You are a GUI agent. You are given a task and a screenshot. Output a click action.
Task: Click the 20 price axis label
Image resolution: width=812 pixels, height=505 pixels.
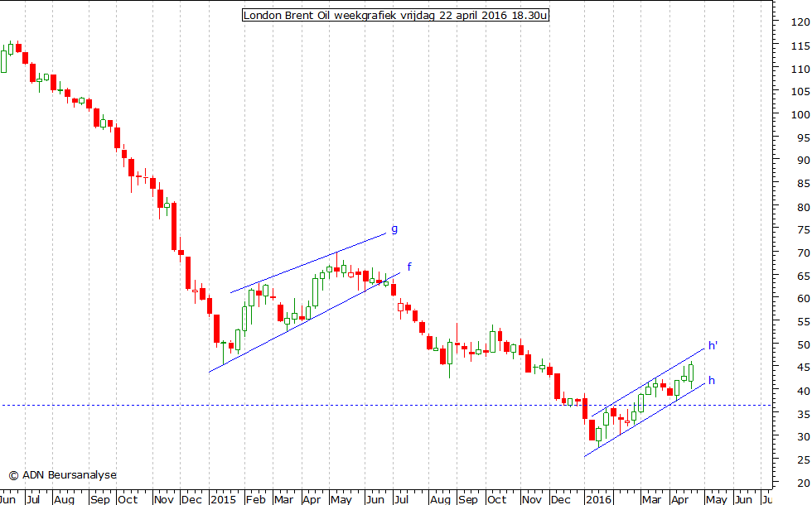tap(803, 483)
